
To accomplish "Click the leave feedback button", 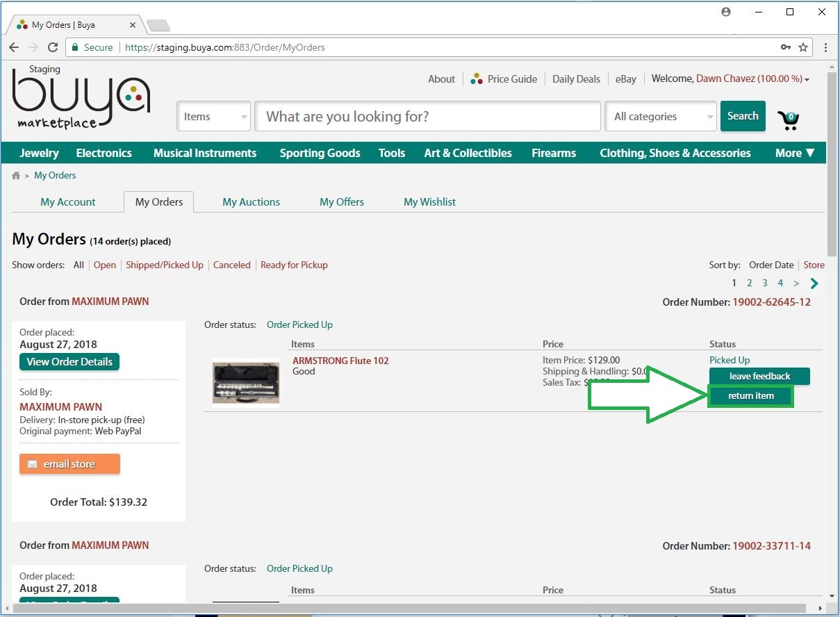I will coord(759,376).
